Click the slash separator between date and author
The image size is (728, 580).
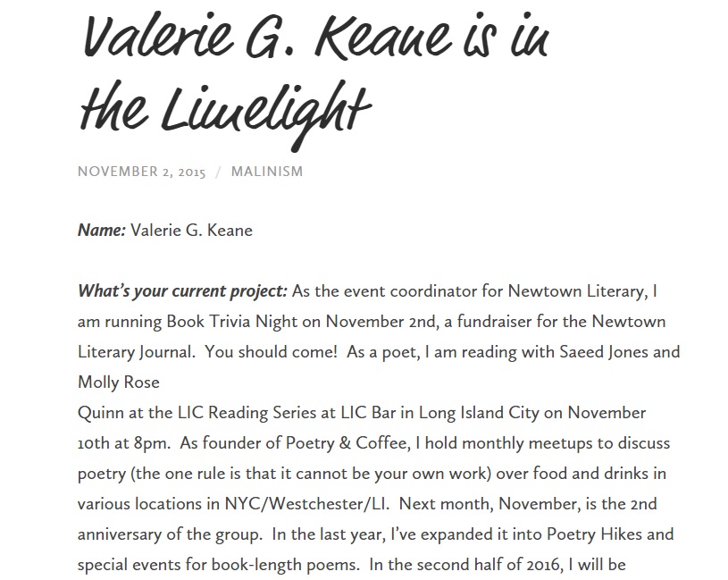click(x=218, y=172)
